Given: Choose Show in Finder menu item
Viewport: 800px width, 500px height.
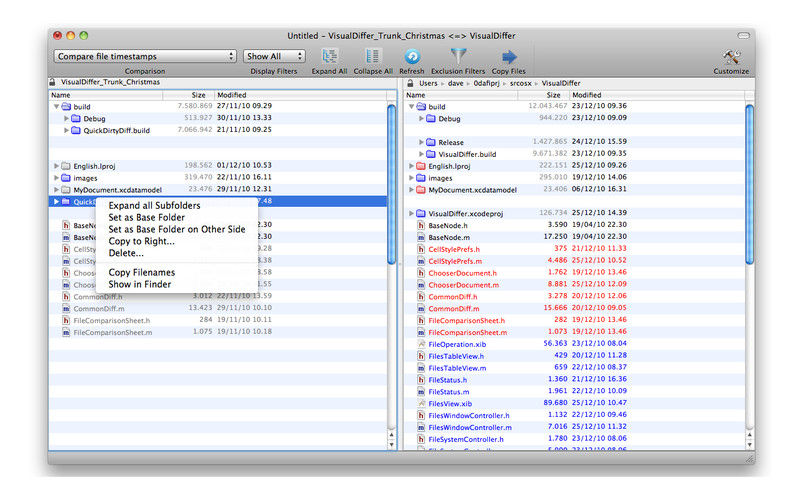Looking at the screenshot, I should coord(177,284).
